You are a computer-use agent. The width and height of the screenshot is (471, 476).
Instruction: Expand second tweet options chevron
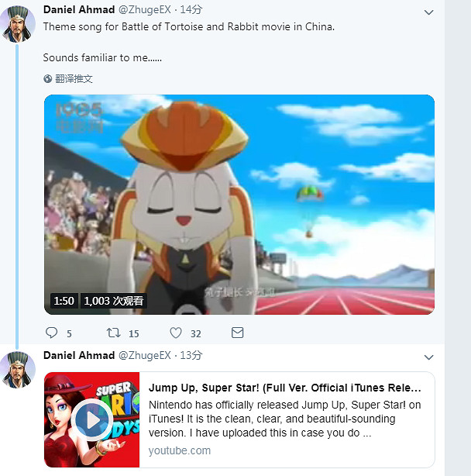(428, 357)
